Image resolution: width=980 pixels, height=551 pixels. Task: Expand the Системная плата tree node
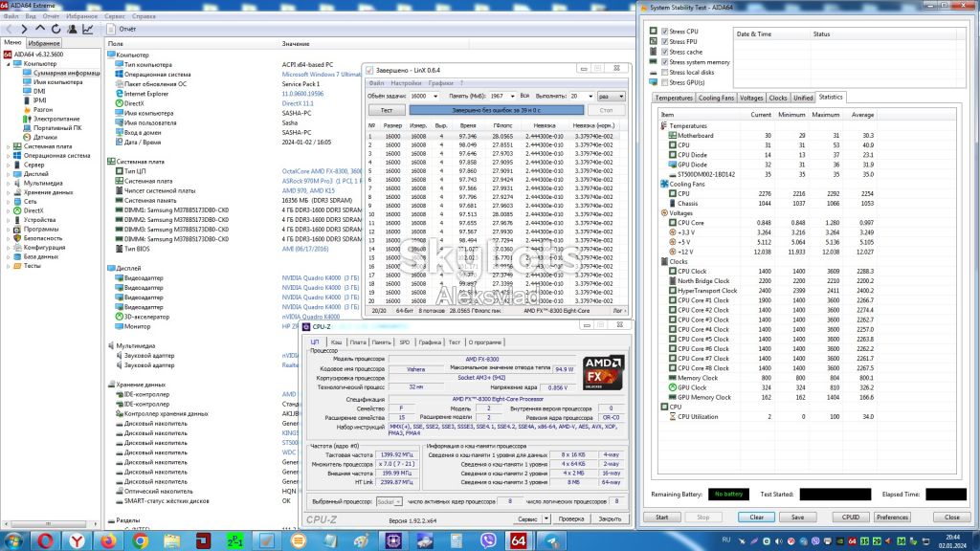[x=8, y=146]
